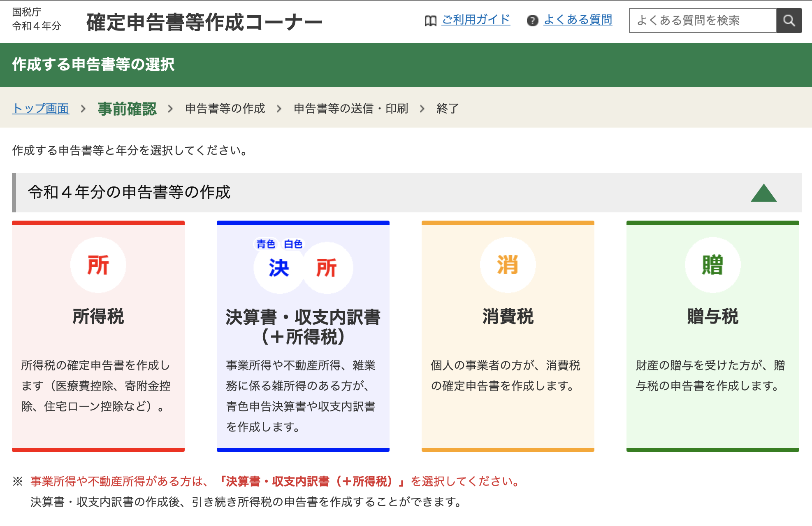
Task: Click the question mark icon beside よくある質問
Action: (x=532, y=21)
